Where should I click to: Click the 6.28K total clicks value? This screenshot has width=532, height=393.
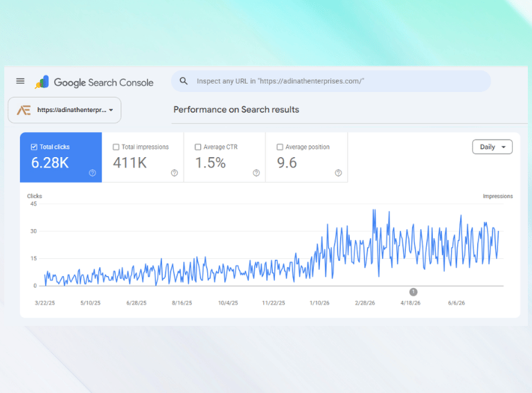50,163
